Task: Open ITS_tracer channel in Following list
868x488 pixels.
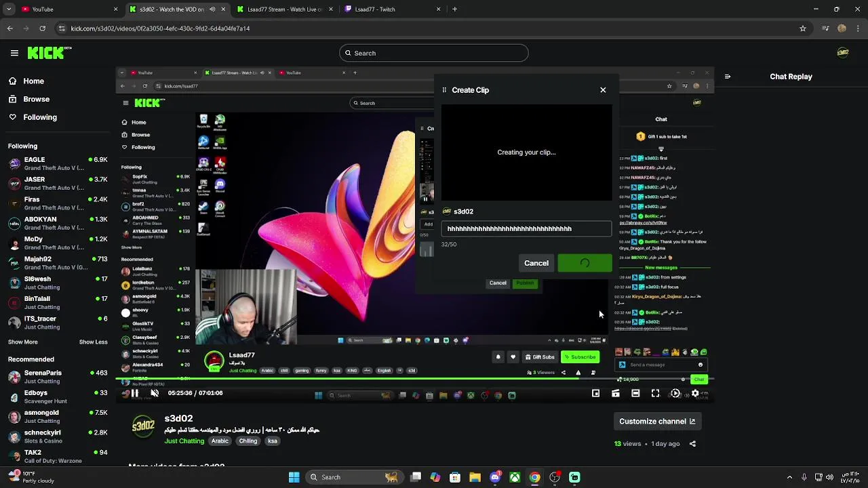Action: click(58, 322)
